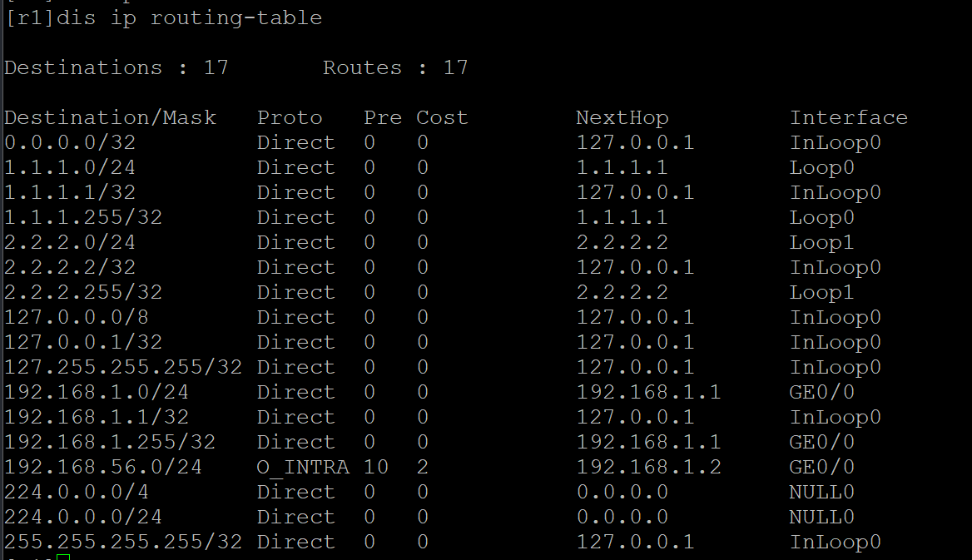The height and width of the screenshot is (560, 972).
Task: Select the 0.0.0.0/32 destination entry
Action: point(70,142)
